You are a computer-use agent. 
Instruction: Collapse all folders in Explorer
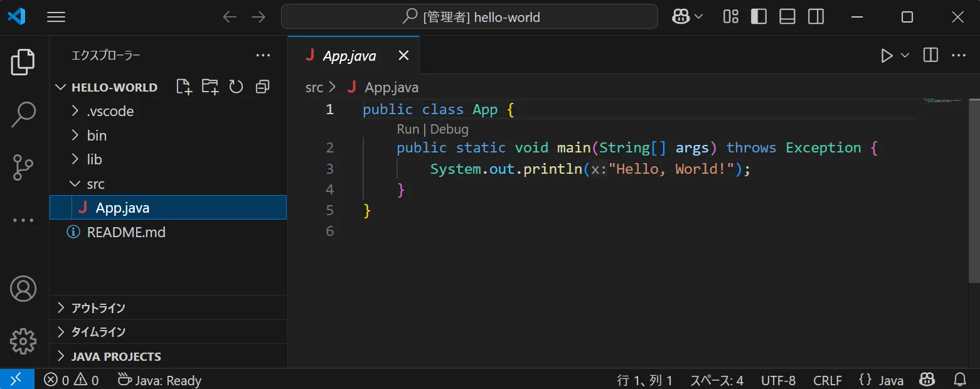coord(263,87)
